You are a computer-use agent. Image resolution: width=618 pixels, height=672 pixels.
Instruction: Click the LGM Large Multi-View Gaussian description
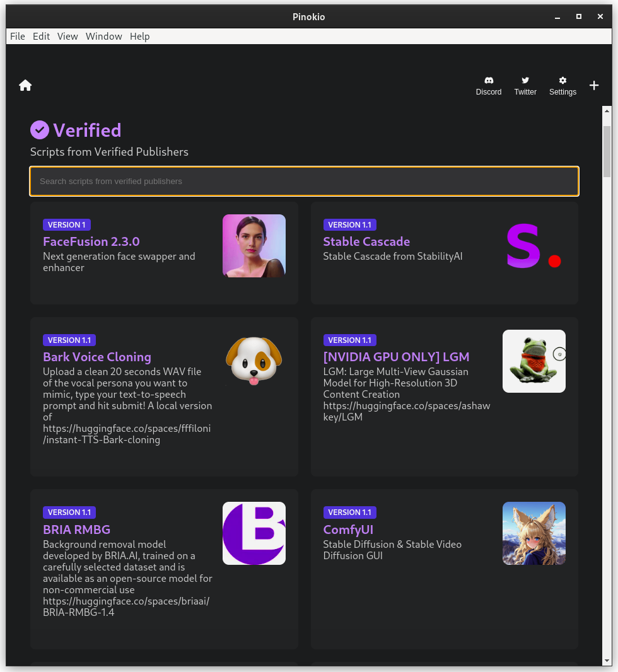[x=407, y=394]
